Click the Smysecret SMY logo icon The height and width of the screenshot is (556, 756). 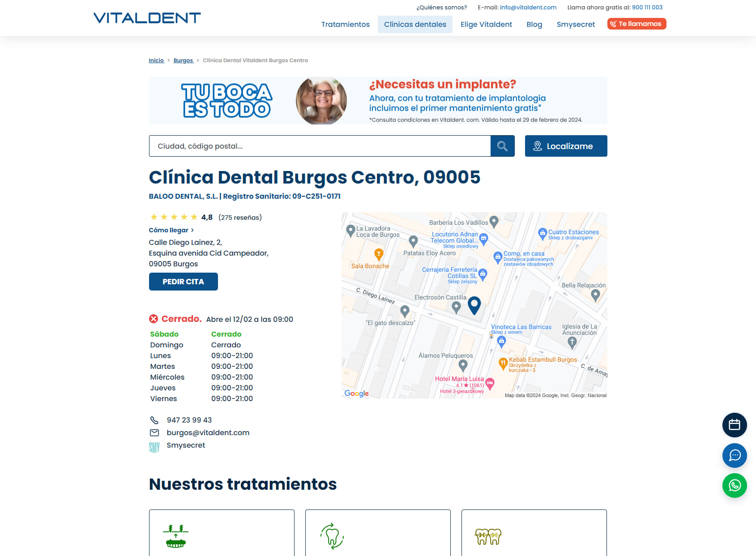[x=154, y=447]
